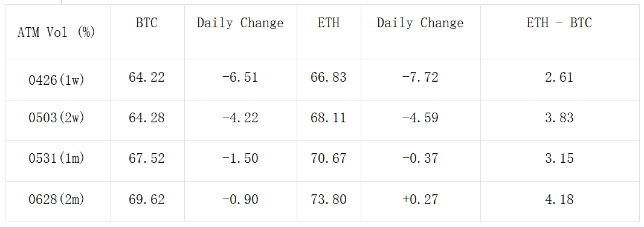Click the BTC value 67.52 cell
This screenshot has height=227, width=644.
click(x=147, y=161)
